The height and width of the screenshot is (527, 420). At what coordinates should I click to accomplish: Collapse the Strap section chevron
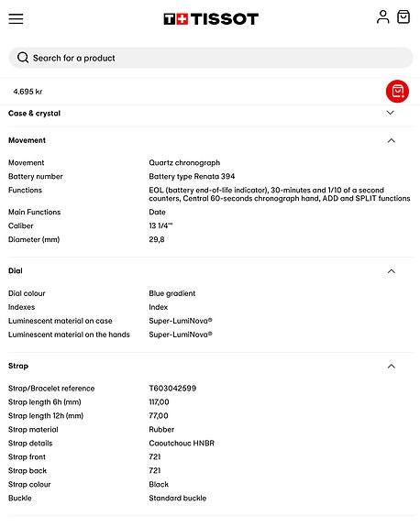click(391, 366)
